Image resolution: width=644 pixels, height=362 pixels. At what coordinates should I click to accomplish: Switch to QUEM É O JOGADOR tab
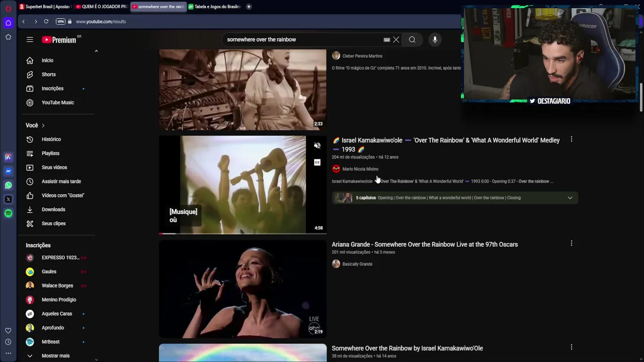102,7
